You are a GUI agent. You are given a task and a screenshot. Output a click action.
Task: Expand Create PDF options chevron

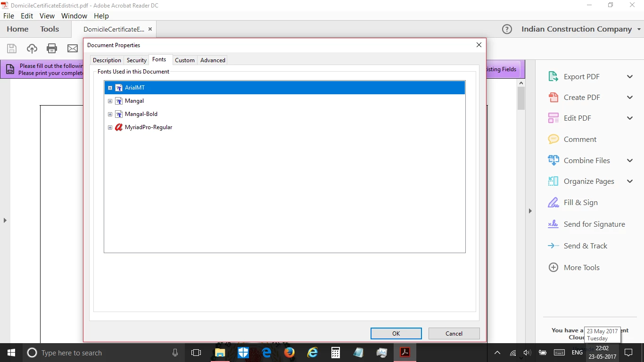(630, 97)
